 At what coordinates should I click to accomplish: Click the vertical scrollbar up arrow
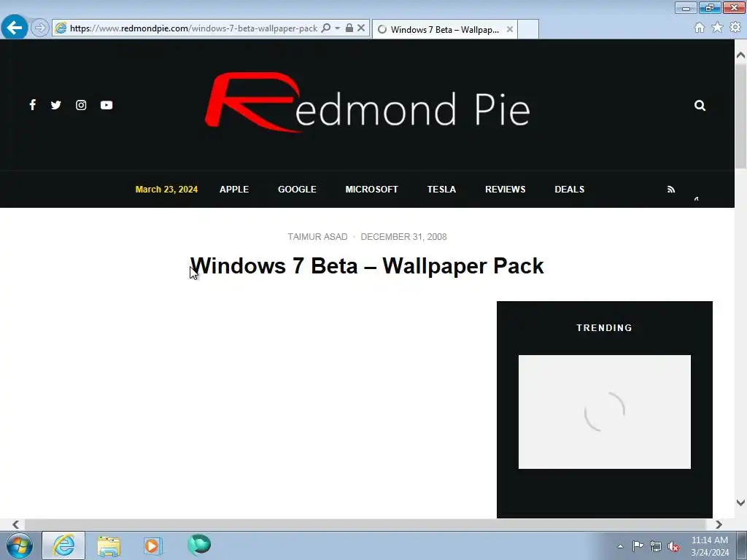pyautogui.click(x=740, y=55)
